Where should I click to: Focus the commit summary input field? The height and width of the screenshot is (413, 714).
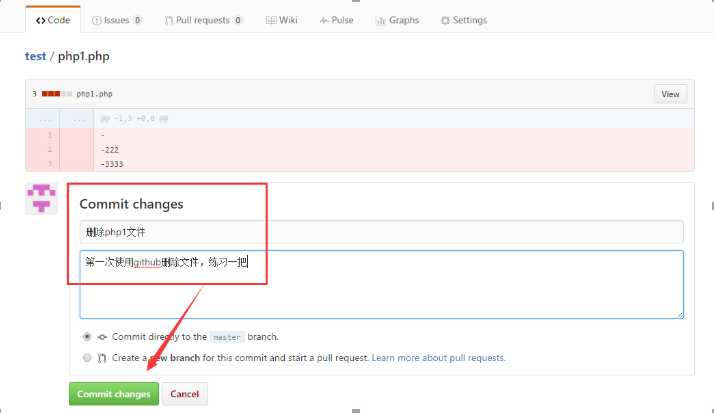(x=380, y=231)
